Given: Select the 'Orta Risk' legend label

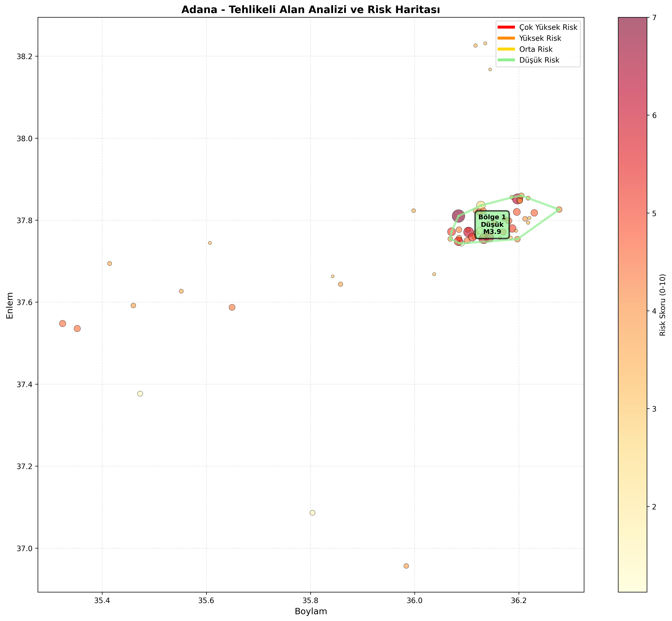Looking at the screenshot, I should coord(536,49).
